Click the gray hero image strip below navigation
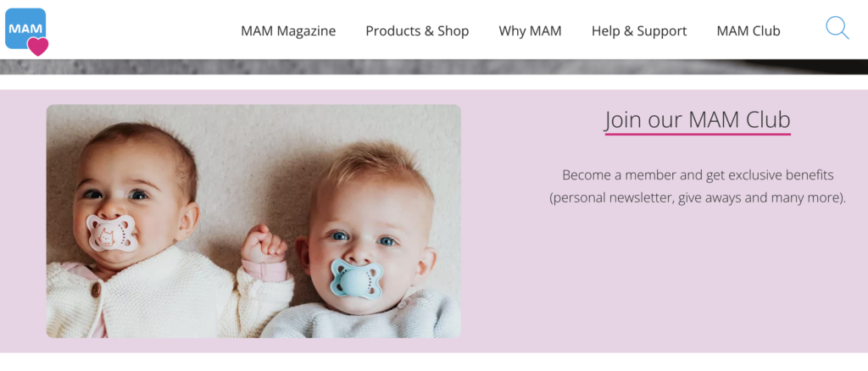The width and height of the screenshot is (868, 371). (x=434, y=67)
